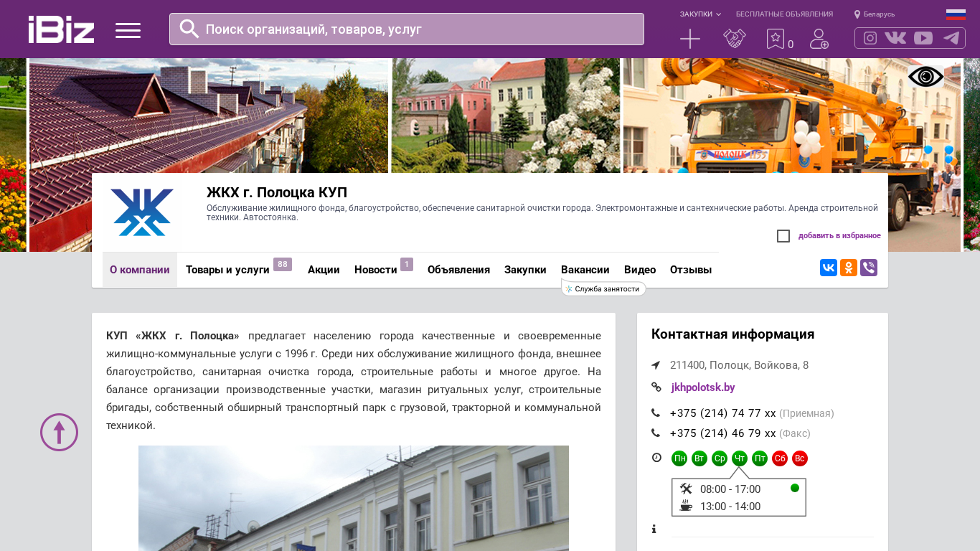
Task: Share via Odnoklassniki icon
Action: pyautogui.click(x=849, y=268)
